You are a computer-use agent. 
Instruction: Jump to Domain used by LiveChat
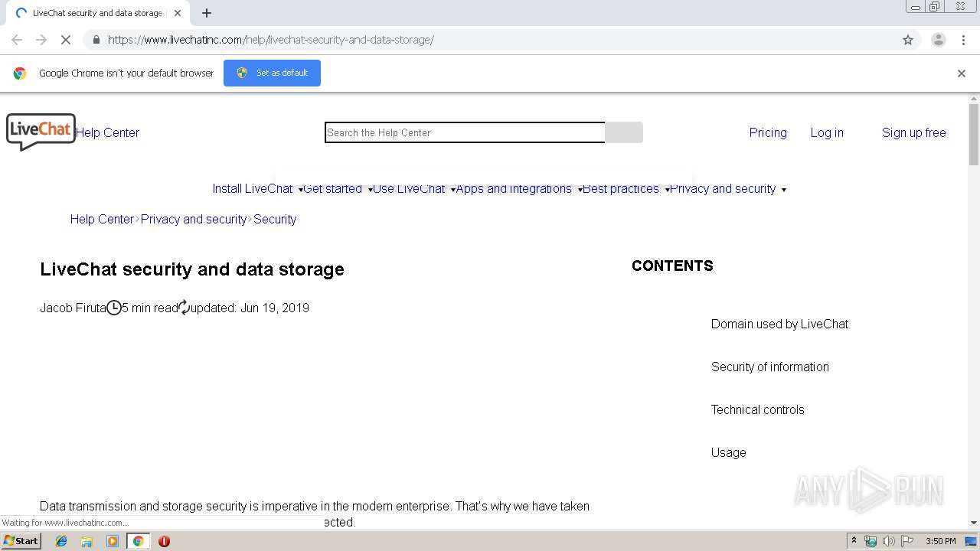pos(779,324)
